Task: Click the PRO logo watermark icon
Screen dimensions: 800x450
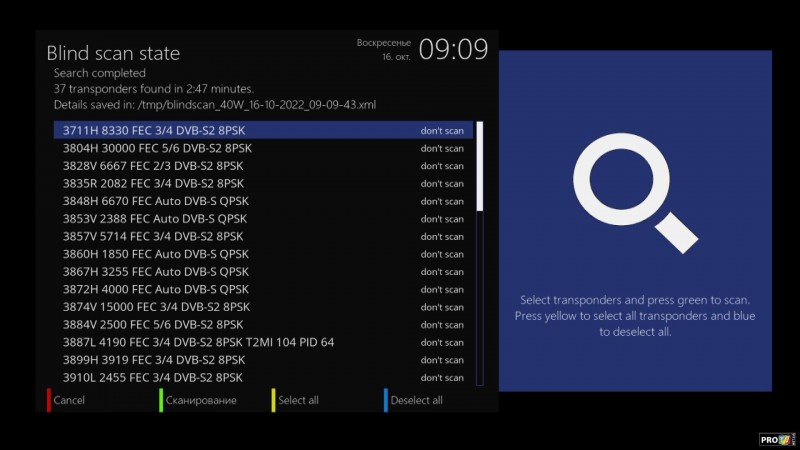Action: 776,438
